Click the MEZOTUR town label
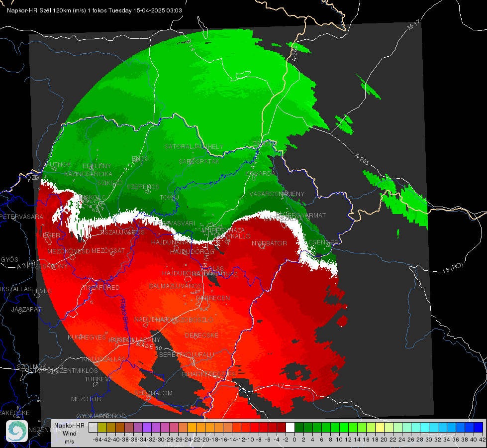 click(86, 399)
